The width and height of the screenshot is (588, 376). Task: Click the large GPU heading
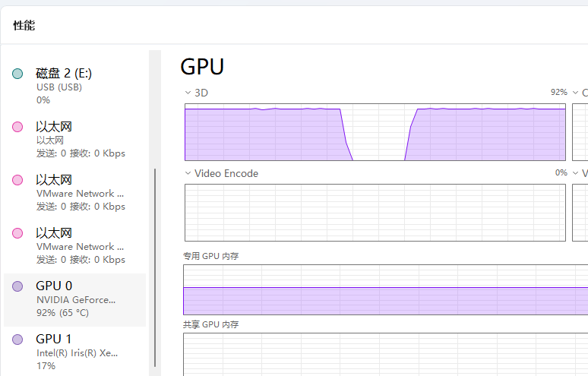pyautogui.click(x=202, y=67)
